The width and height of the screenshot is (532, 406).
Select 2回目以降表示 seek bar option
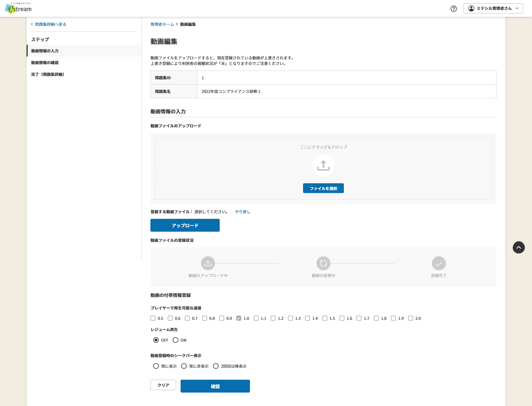216,366
